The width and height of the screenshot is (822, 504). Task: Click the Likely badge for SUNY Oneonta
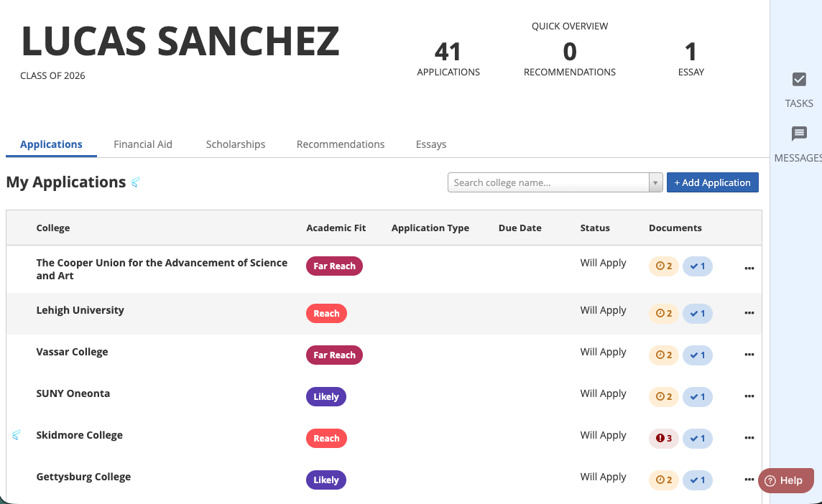326,396
